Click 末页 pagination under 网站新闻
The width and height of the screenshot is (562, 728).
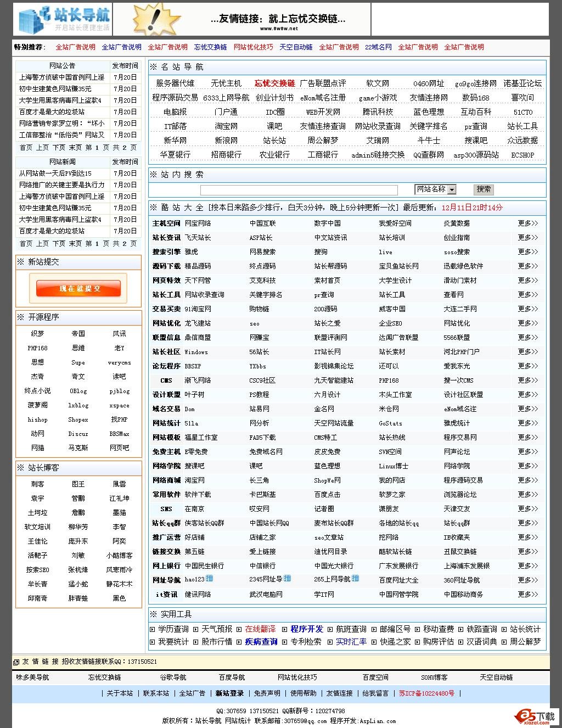pyautogui.click(x=74, y=243)
